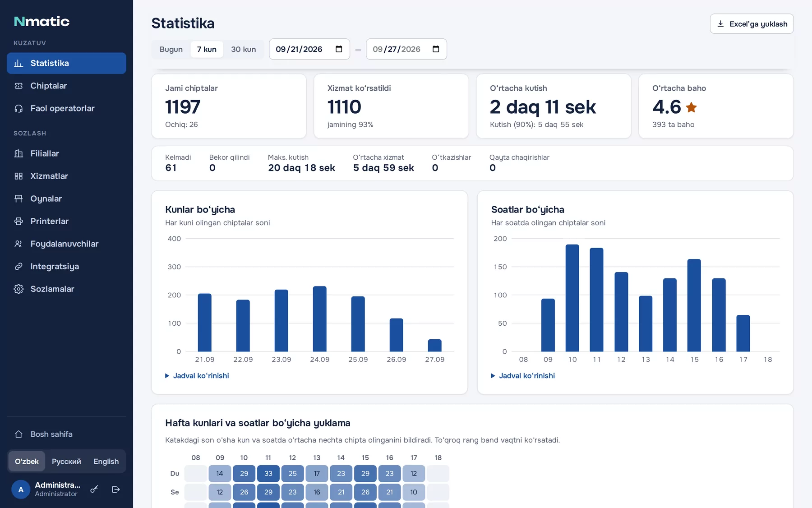Open Integratsiya page
This screenshot has height=508, width=812.
coord(66,266)
